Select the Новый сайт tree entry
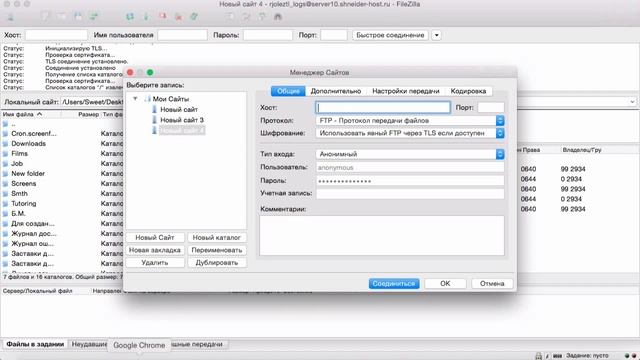The height and width of the screenshot is (360, 640). coord(179,109)
